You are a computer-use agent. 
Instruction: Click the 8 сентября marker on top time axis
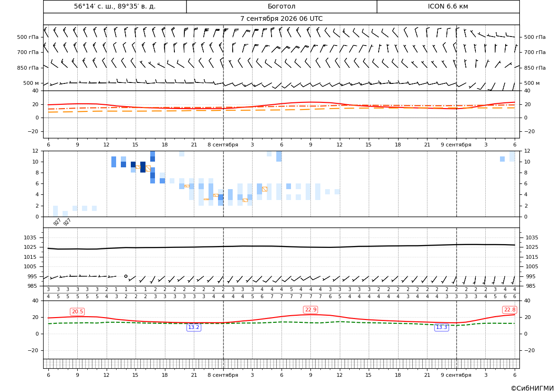223,145
